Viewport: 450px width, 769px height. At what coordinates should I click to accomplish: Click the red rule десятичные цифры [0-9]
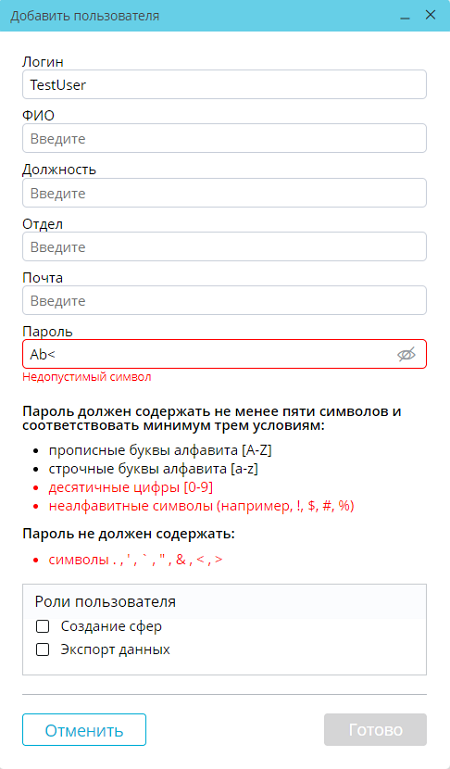(130, 487)
